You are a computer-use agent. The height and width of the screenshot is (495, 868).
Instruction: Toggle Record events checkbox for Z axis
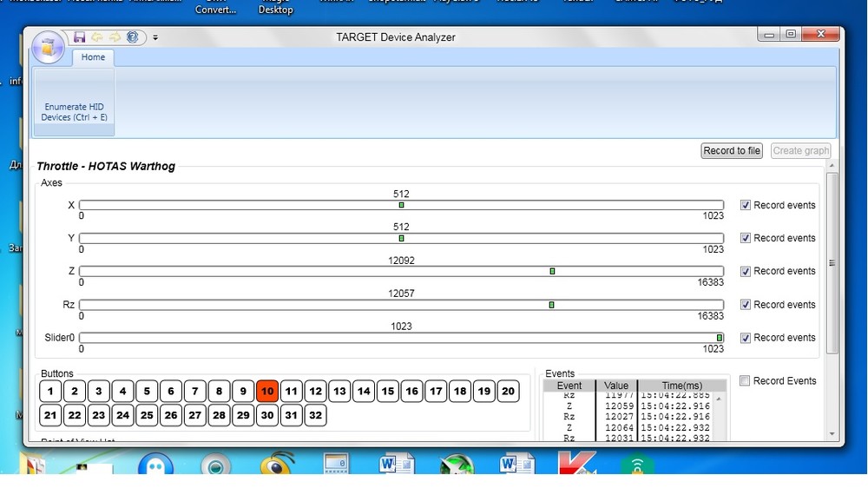745,271
